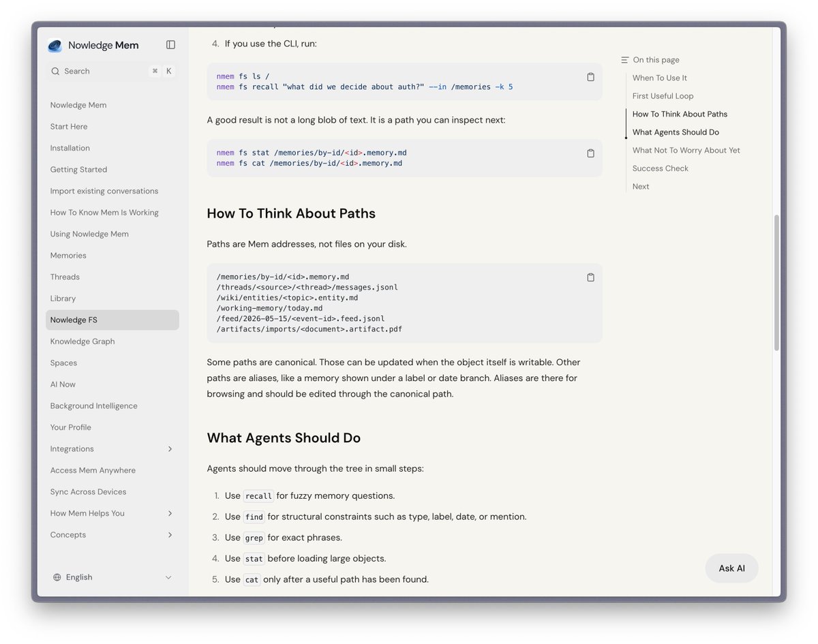Jump to When To Use It section
The image size is (818, 644).
pyautogui.click(x=659, y=78)
